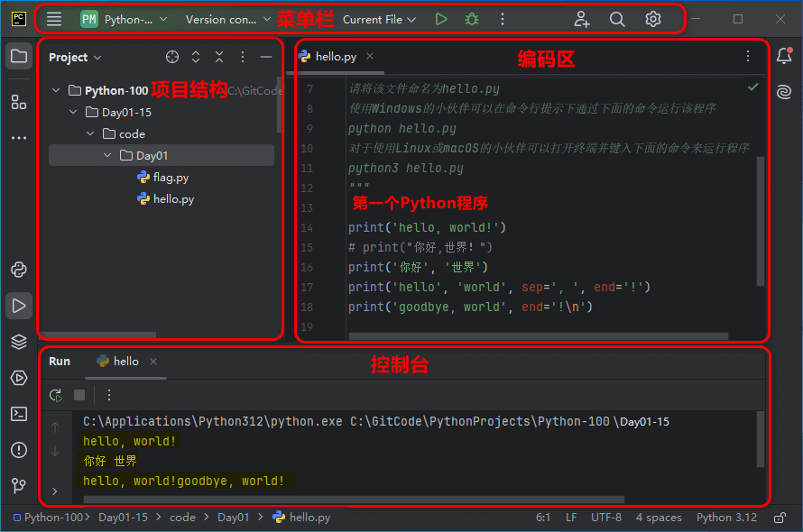
Task: Open the Terminal tool window
Action: click(18, 414)
